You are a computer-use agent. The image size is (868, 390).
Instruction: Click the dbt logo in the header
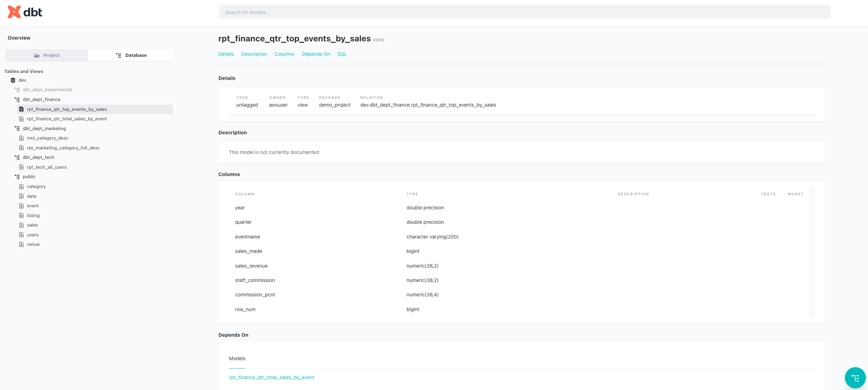click(25, 12)
